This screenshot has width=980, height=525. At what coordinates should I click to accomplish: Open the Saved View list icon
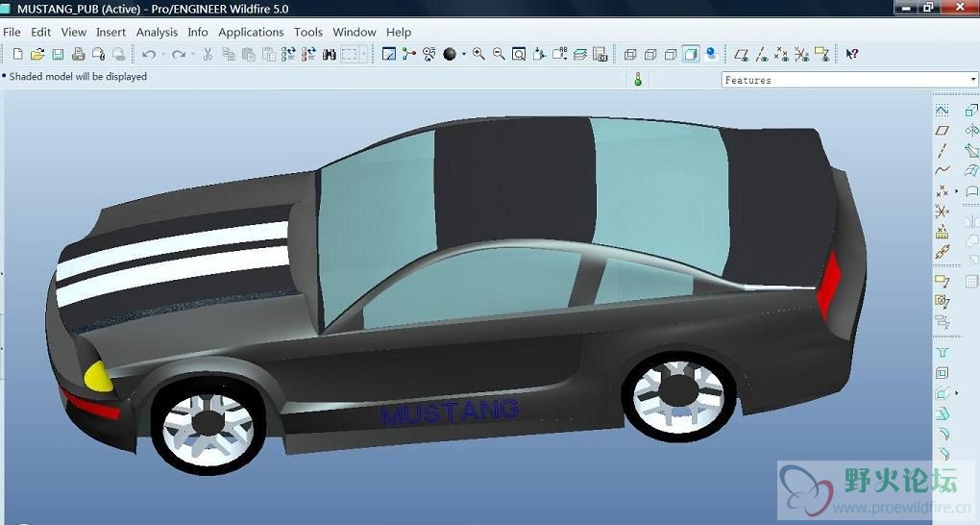tap(559, 55)
